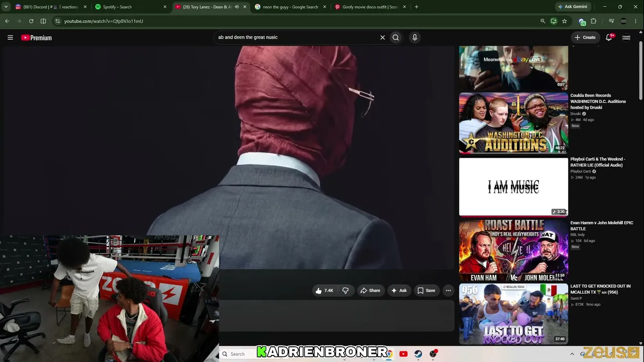Switch to the Spotify – Search tab

(131, 7)
